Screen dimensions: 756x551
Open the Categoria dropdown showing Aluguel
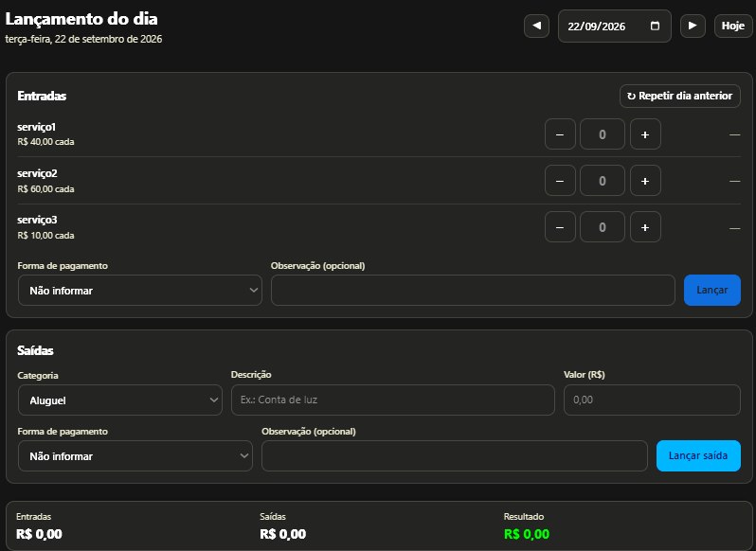coord(120,400)
